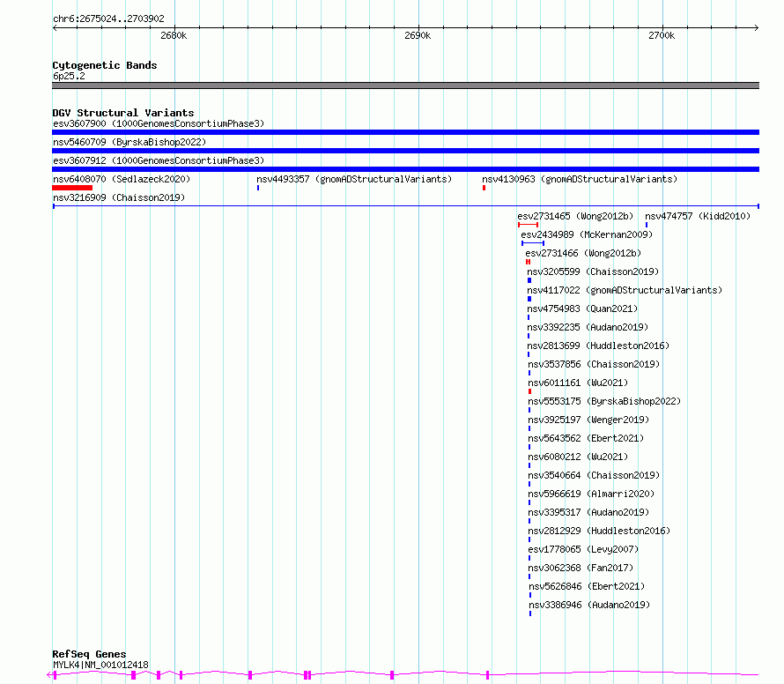
Task: Select nsv3395317 (Audano2019) label
Action: coord(588,512)
